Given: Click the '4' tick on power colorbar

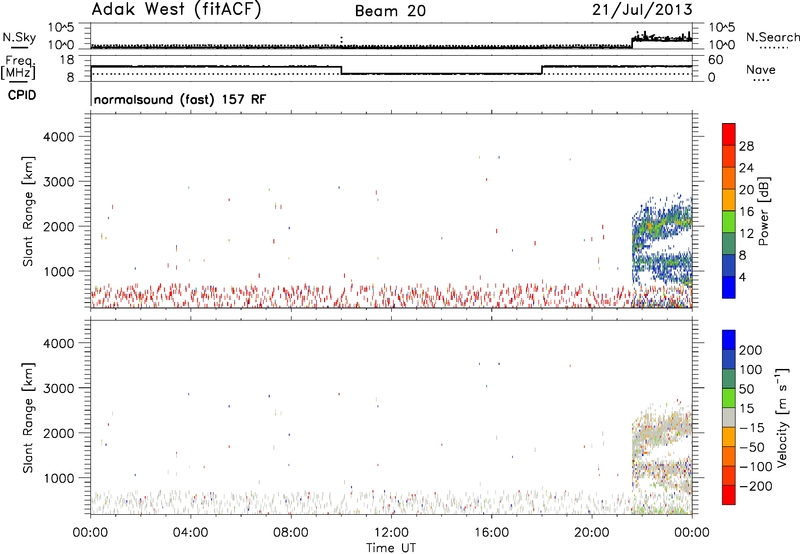Looking at the screenshot, I should coord(743,277).
